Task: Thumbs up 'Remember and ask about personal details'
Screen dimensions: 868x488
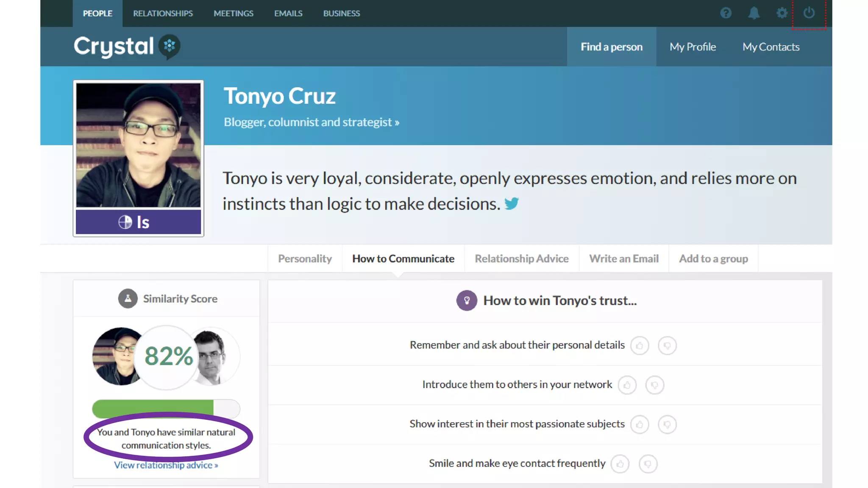Action: click(x=639, y=346)
